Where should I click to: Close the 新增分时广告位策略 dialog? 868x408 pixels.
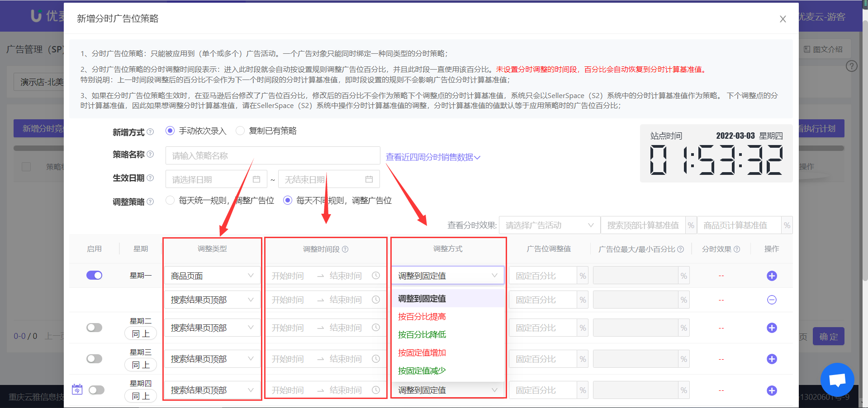pos(783,19)
